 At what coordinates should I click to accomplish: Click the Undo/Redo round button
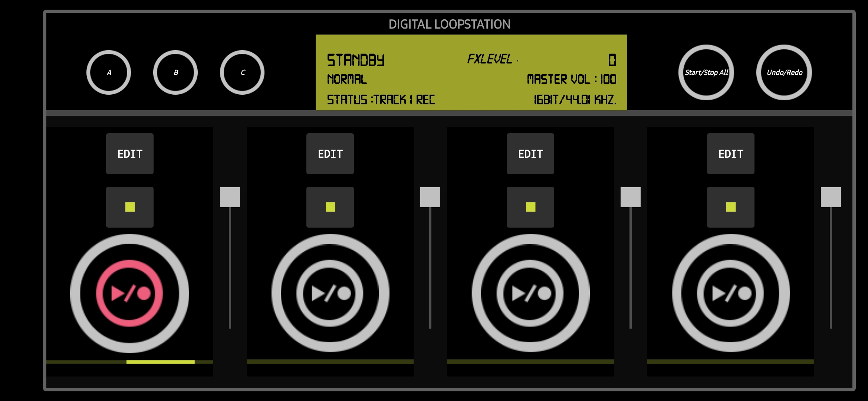click(x=784, y=72)
